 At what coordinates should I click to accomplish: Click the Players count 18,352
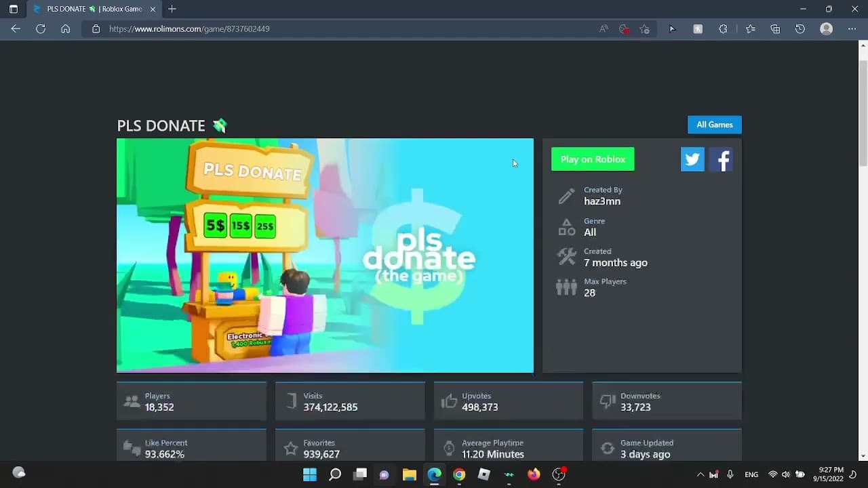(x=159, y=407)
